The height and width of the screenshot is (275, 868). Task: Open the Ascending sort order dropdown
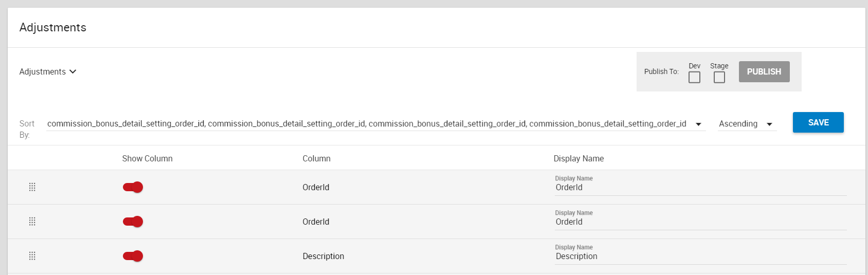point(747,124)
